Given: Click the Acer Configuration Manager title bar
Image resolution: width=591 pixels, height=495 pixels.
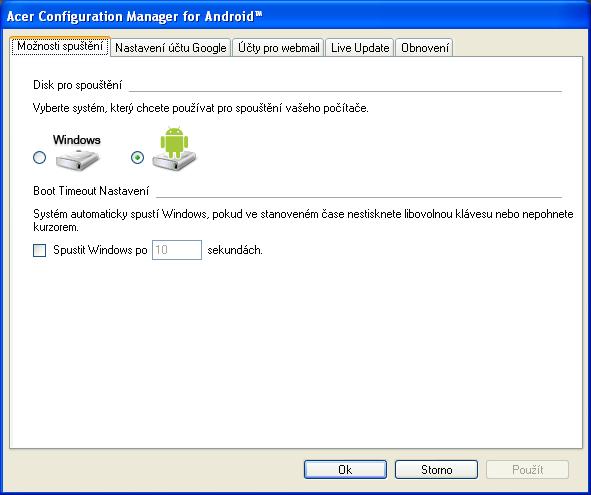Looking at the screenshot, I should pyautogui.click(x=296, y=16).
